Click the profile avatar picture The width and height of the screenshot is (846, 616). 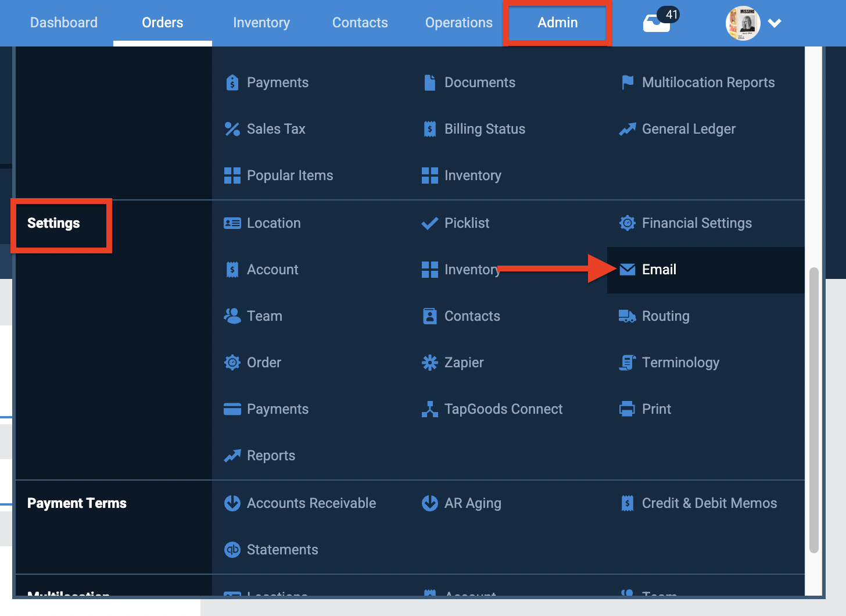point(743,23)
